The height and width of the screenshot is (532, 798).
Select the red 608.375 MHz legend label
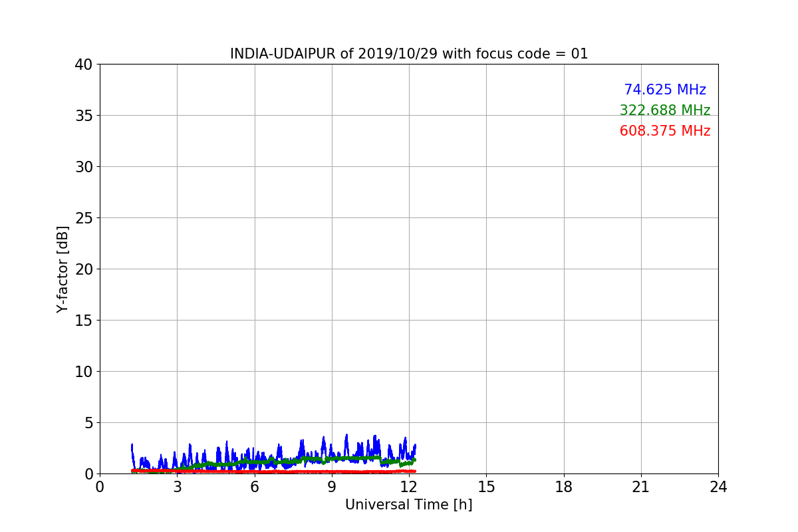tap(665, 131)
